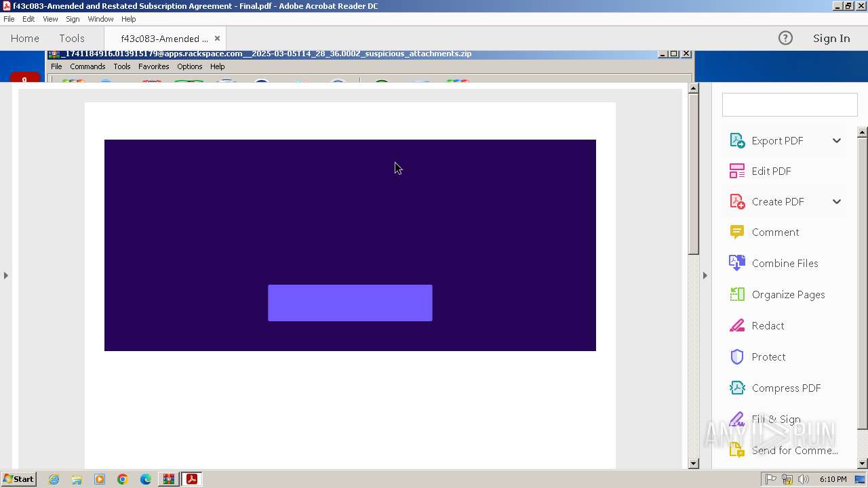This screenshot has height=488, width=868.
Task: Open Acrobat's Edit menu
Action: coord(28,19)
